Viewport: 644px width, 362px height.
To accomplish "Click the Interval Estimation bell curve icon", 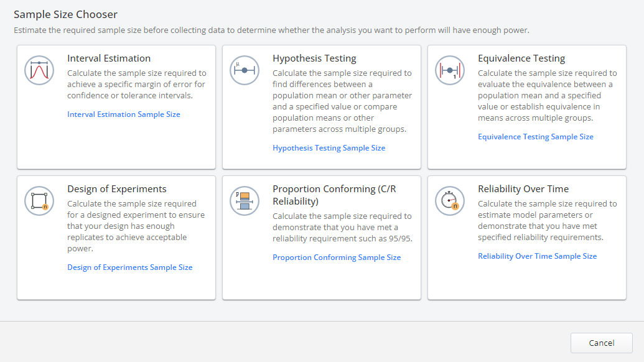I will tap(39, 70).
